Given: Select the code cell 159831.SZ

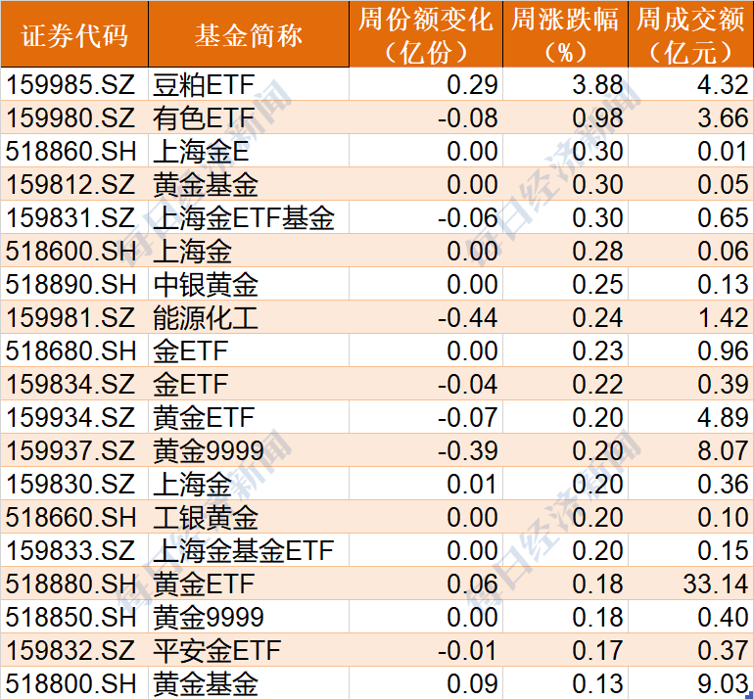Looking at the screenshot, I should pos(74,217).
